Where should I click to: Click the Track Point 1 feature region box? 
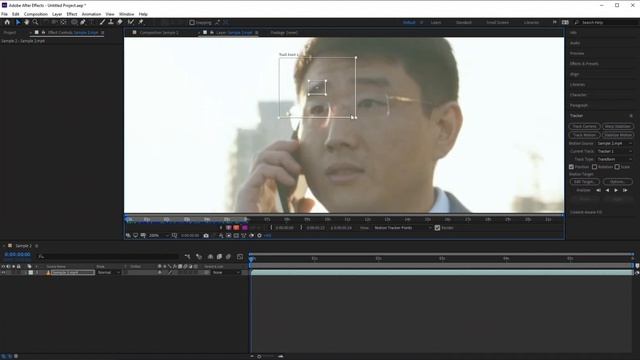(x=317, y=88)
